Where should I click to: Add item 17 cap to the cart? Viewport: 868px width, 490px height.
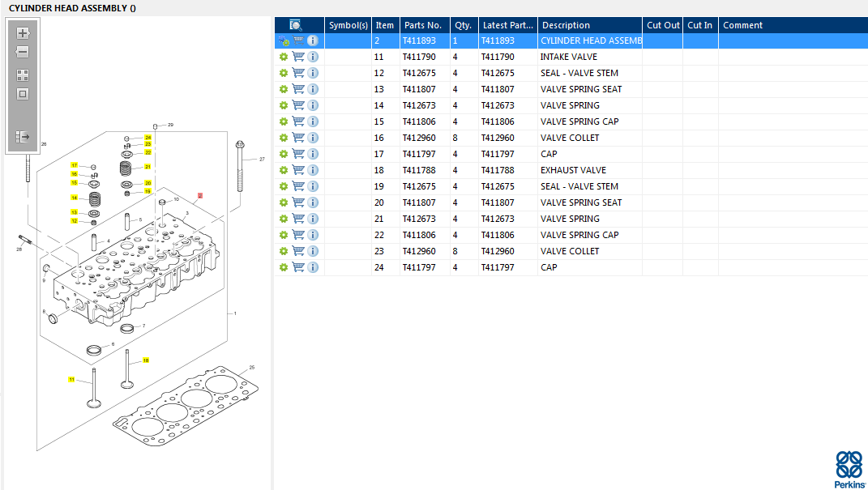(298, 153)
